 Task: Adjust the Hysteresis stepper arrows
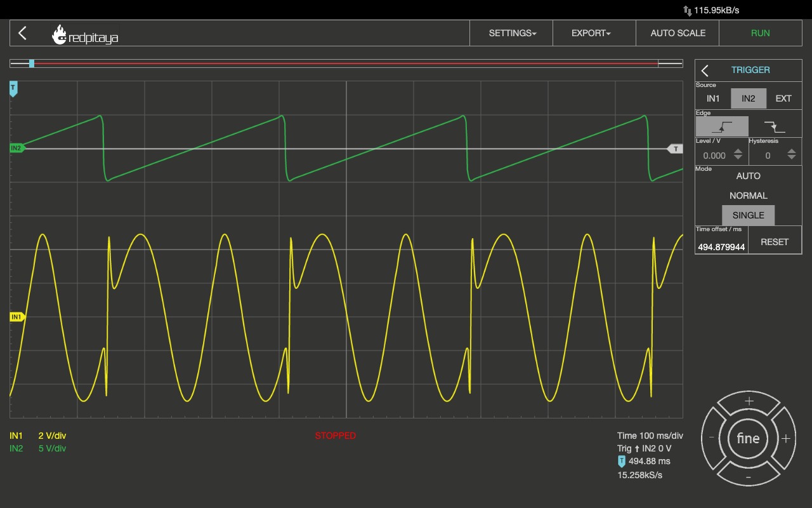792,154
